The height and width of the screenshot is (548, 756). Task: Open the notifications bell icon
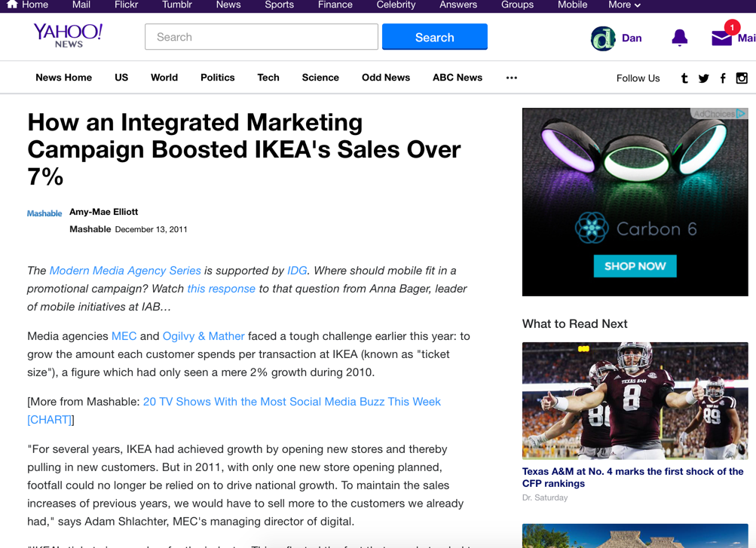[x=679, y=38]
